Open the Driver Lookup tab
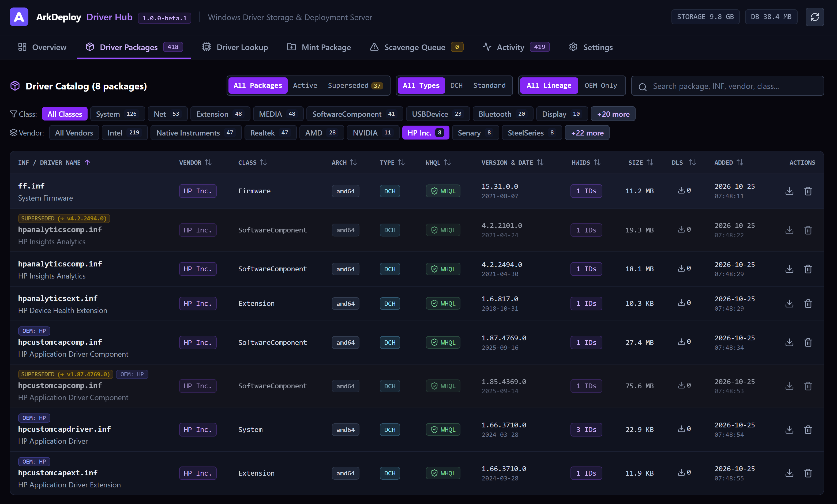This screenshot has height=504, width=837. click(x=235, y=47)
